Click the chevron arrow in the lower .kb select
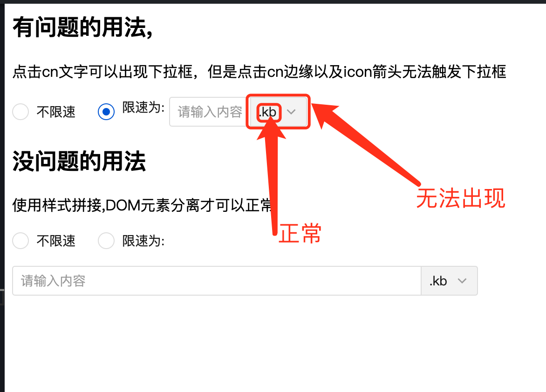 (x=462, y=281)
